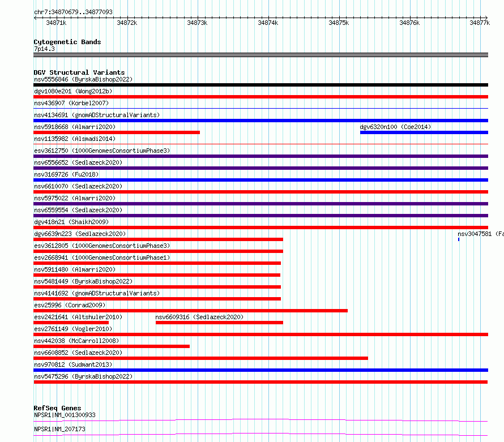Select nsv6556652 (Sedlazeck2020) label
The image size is (504, 442).
78,162
